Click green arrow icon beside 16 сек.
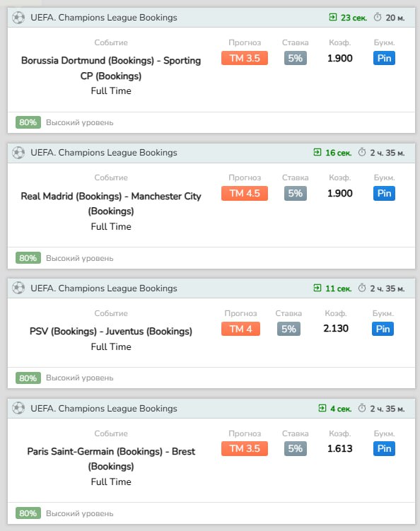Viewport: 420px width, 531px height. pos(317,153)
